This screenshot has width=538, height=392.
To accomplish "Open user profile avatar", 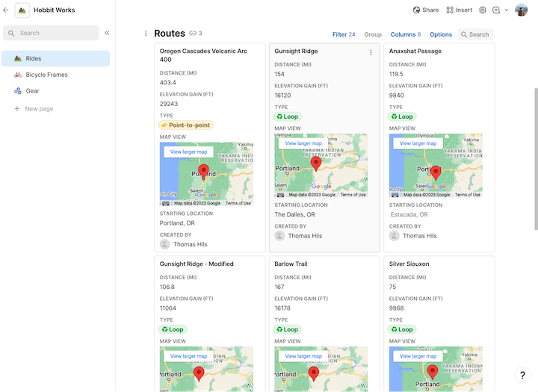I will (522, 10).
